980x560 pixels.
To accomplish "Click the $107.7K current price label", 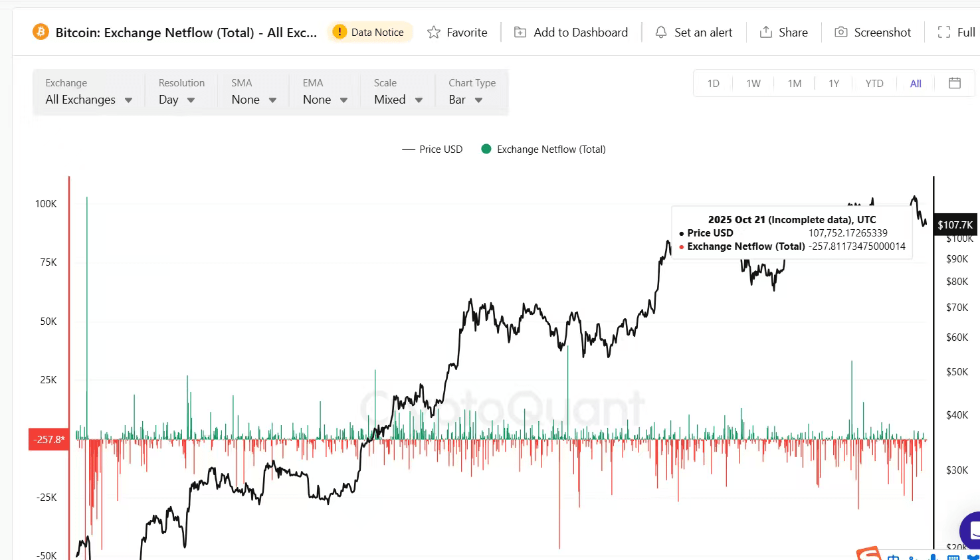I will click(x=955, y=225).
